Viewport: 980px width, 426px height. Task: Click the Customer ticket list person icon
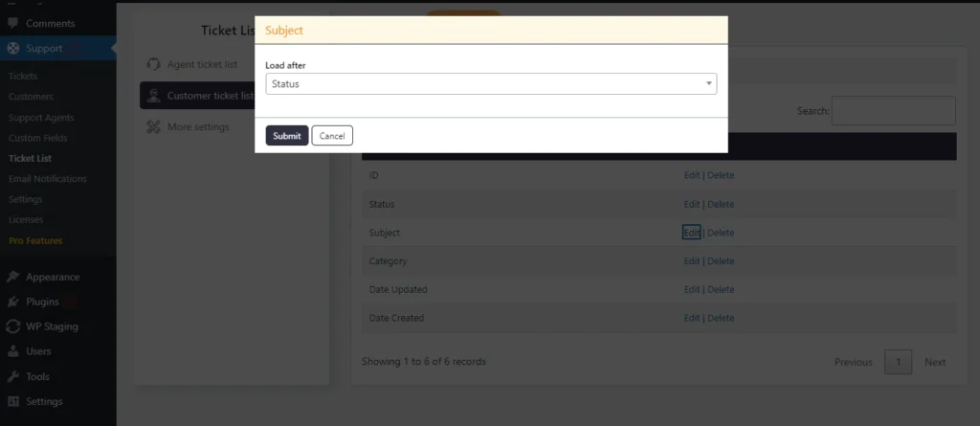(153, 96)
